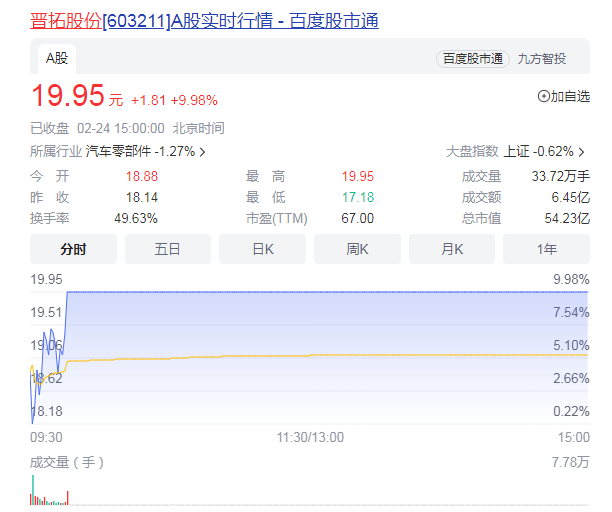612x512 pixels.
Task: Click the blue intraday price line plateau
Action: (x=328, y=292)
